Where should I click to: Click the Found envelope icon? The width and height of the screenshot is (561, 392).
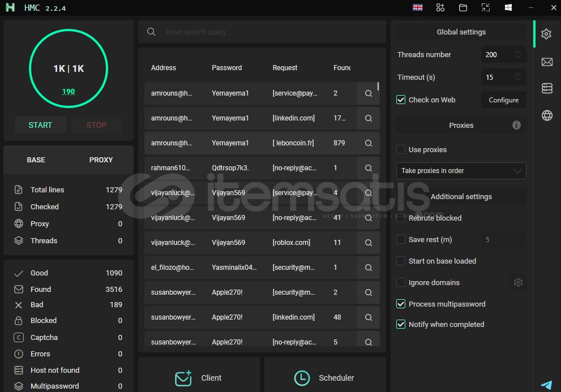coord(19,290)
